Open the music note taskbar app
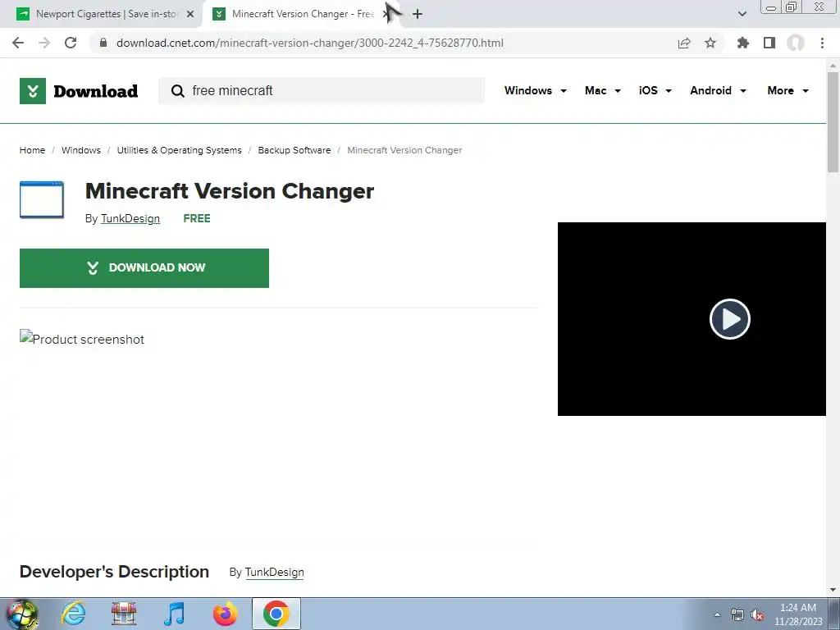Viewport: 840px width, 630px height. point(174,614)
